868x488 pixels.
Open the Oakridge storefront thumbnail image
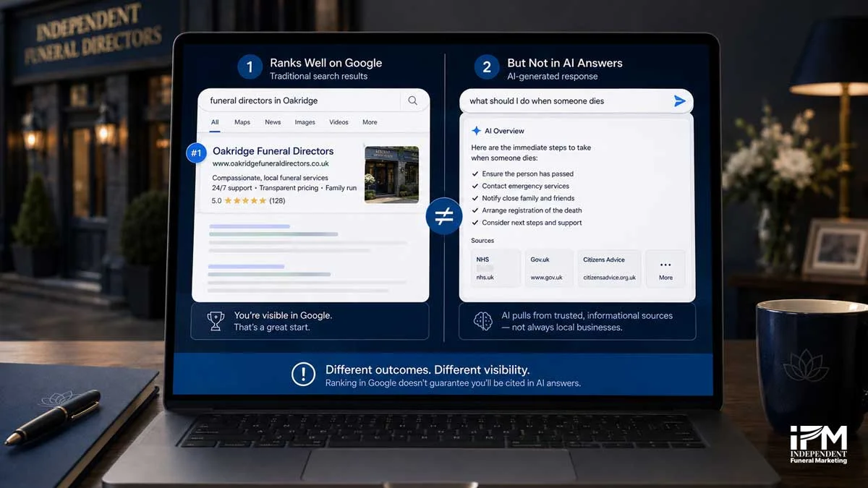click(x=391, y=174)
